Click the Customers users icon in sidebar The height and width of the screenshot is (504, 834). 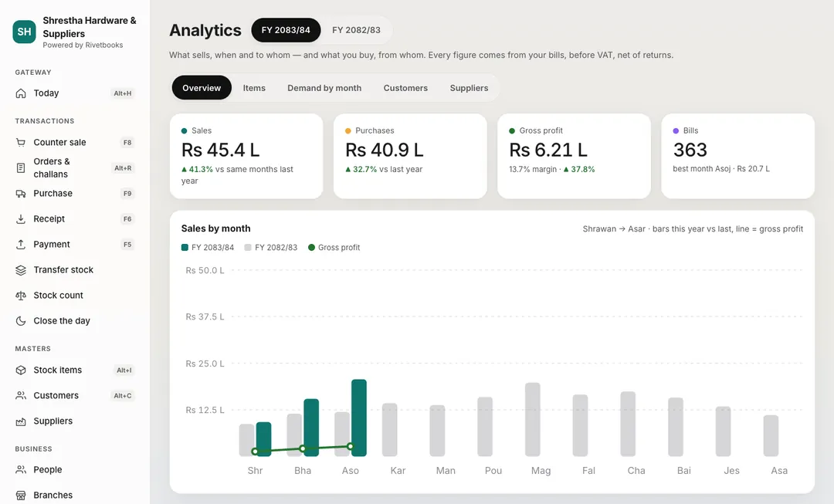(21, 395)
